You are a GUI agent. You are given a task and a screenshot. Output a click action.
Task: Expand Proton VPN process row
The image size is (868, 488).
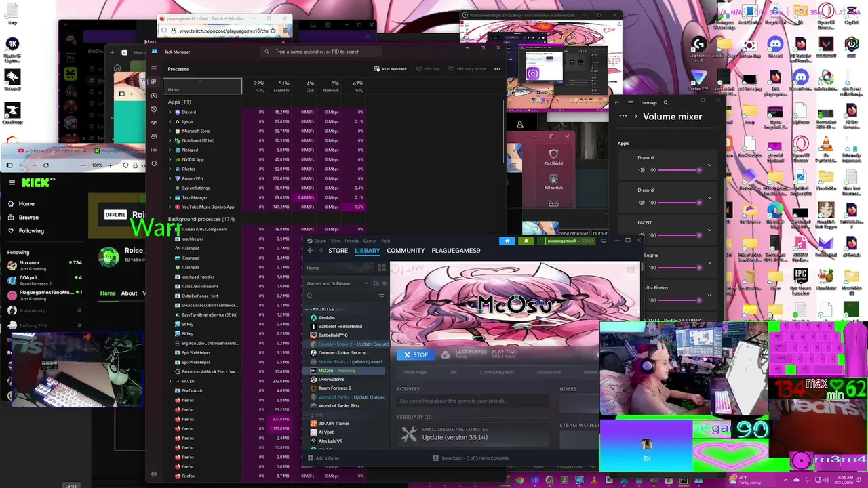(170, 178)
